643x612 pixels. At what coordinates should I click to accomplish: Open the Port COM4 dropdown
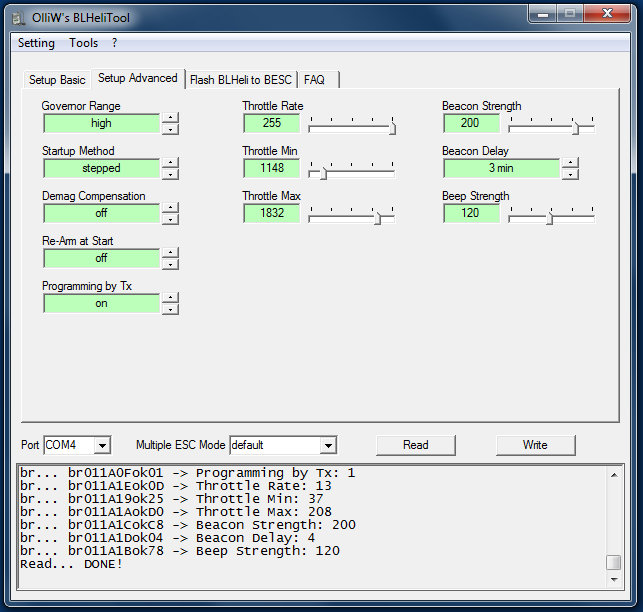coord(102,445)
